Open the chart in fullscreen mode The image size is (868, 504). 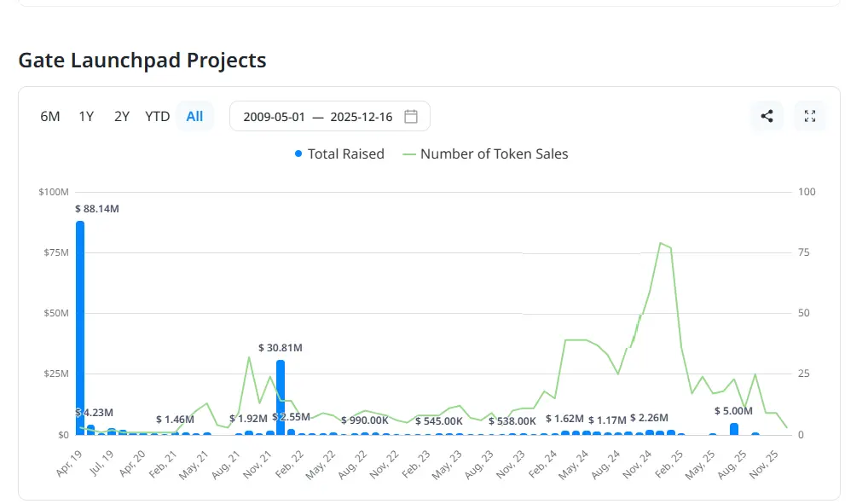pos(810,116)
